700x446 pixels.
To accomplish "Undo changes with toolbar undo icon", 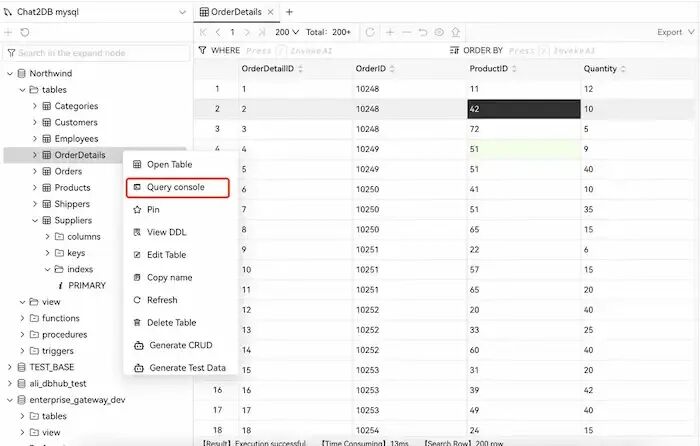I will click(x=423, y=32).
